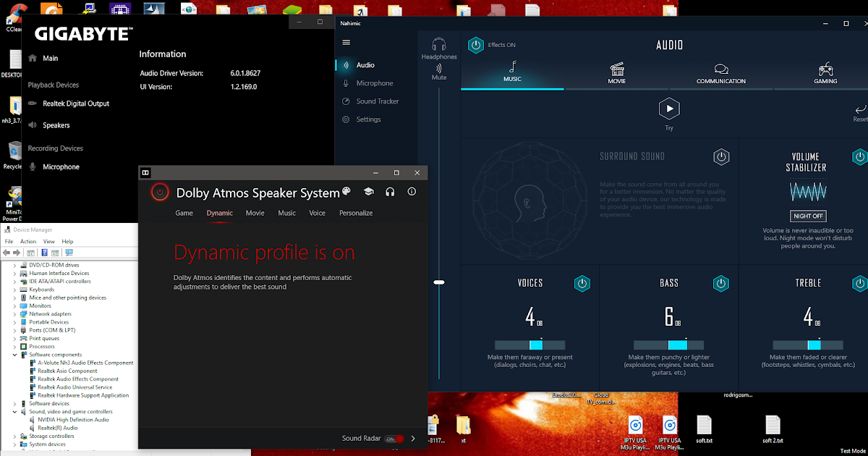The height and width of the screenshot is (456, 868).
Task: Adjust the Bass level slider
Action: (669, 345)
